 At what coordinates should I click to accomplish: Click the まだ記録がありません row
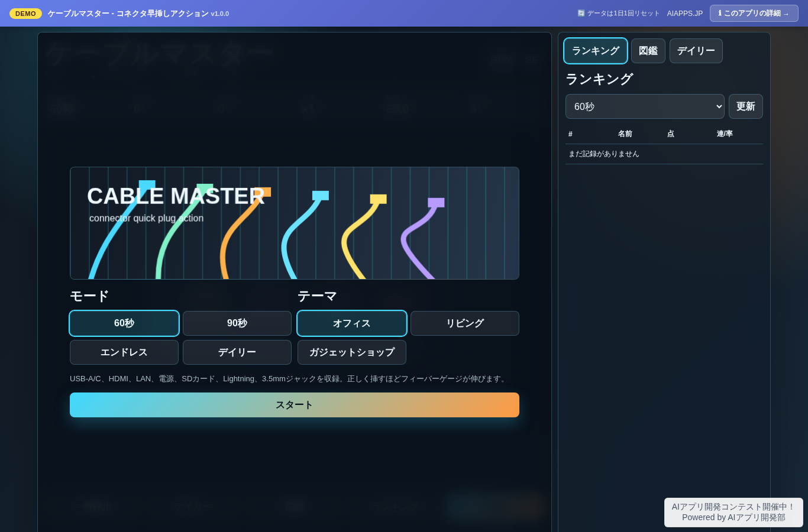click(664, 154)
